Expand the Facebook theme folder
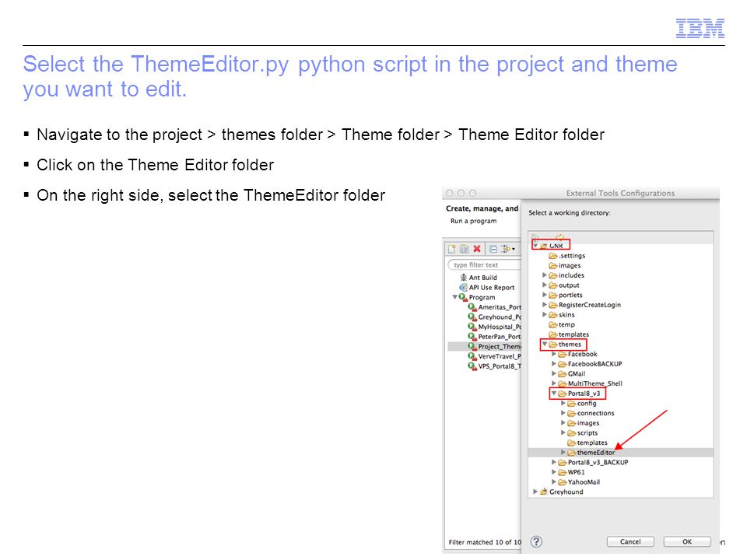 (553, 355)
